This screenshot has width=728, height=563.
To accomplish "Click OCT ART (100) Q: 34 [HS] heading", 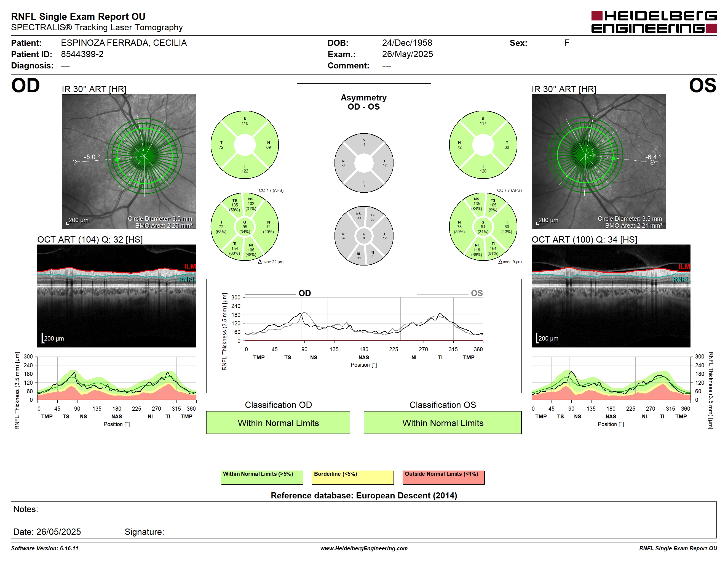I will coord(584,240).
